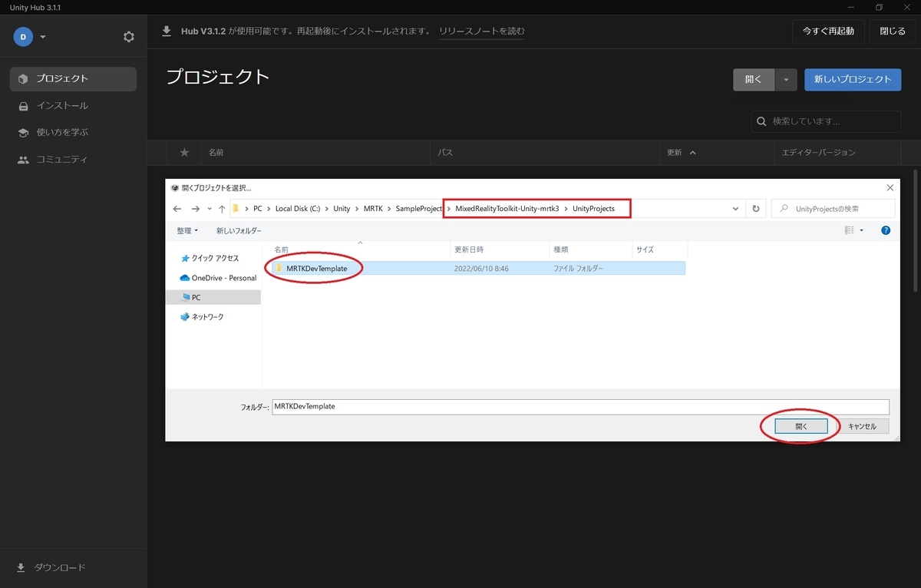The image size is (921, 588).
Task: Click the dialog forward arrow
Action: coord(195,209)
